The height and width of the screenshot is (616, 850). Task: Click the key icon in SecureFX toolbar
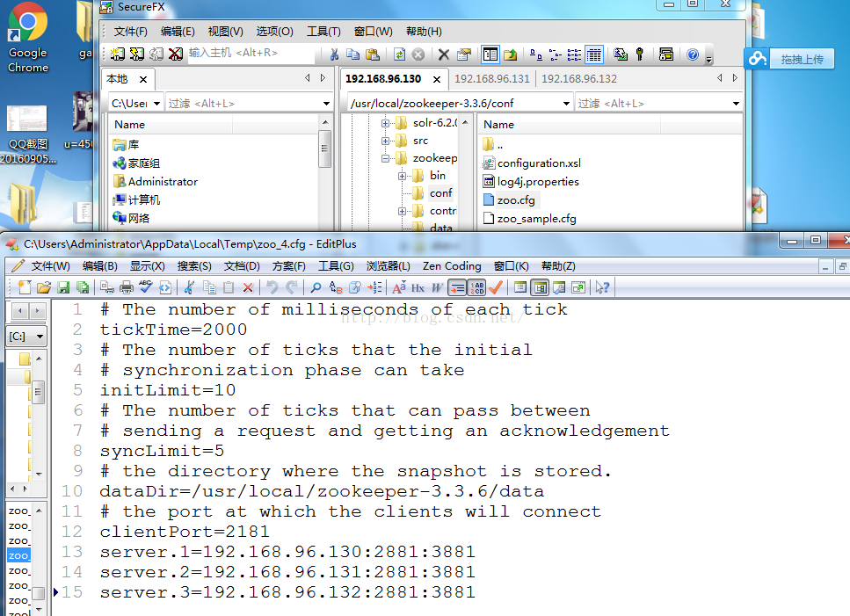pos(640,54)
